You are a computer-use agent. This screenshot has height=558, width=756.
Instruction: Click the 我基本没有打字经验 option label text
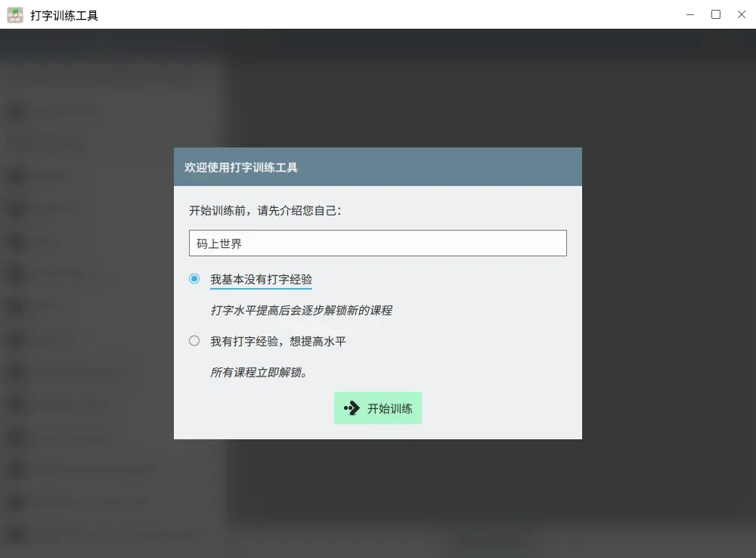pyautogui.click(x=262, y=279)
